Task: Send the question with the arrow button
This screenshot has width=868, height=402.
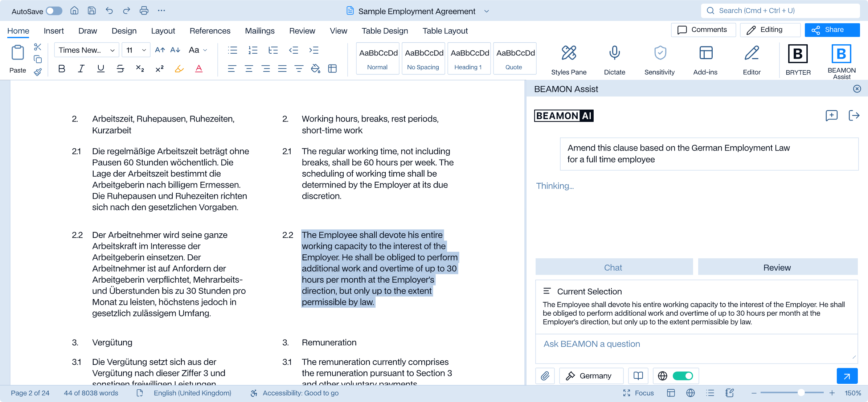Action: point(847,376)
